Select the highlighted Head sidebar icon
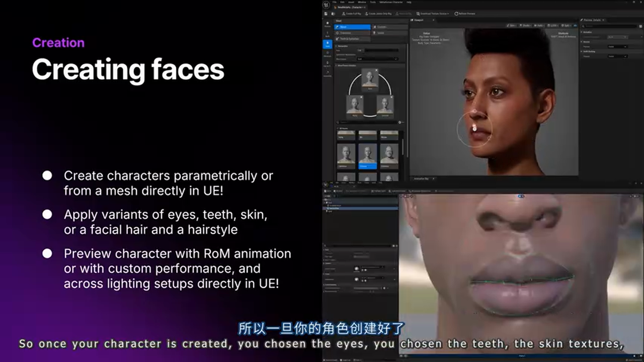The image size is (644, 362). click(327, 44)
